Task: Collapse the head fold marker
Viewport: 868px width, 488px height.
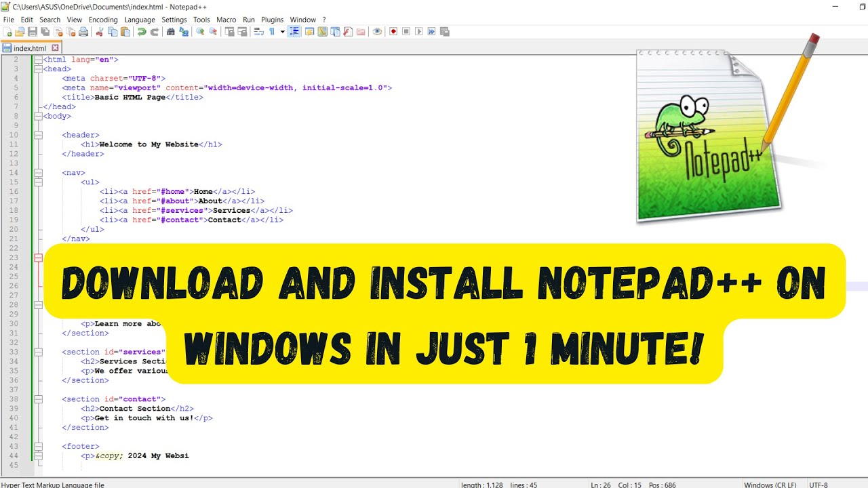Action: (x=38, y=69)
